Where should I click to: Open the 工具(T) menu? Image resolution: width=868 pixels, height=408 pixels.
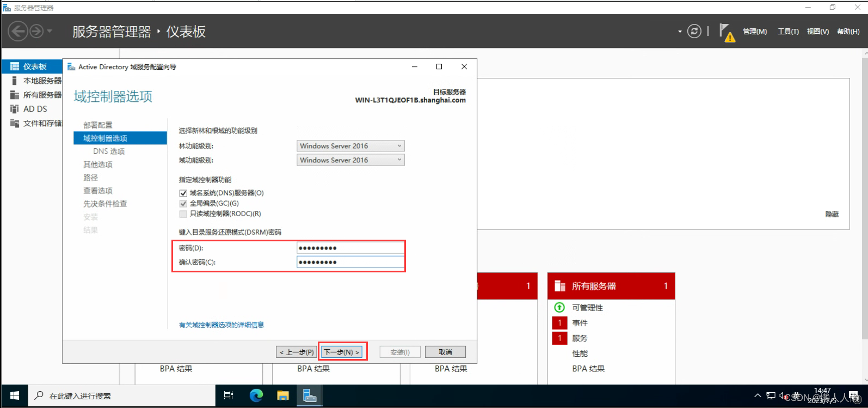point(788,32)
